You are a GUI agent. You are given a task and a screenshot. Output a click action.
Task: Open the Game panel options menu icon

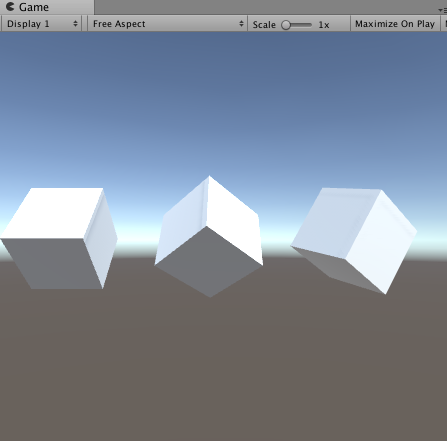[443, 10]
